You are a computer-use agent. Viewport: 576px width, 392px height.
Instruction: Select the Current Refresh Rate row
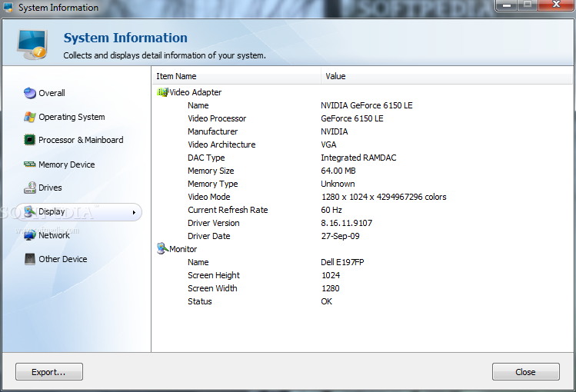coord(228,210)
